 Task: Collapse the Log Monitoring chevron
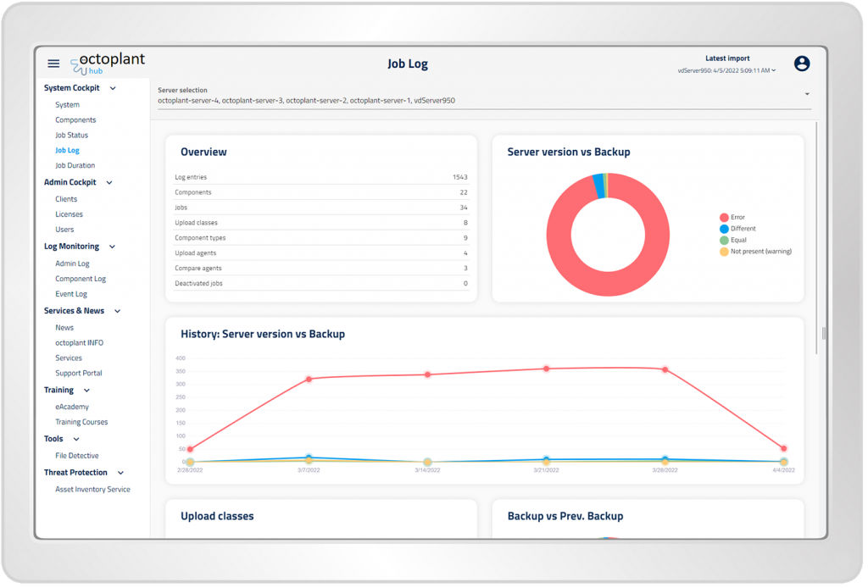click(112, 247)
